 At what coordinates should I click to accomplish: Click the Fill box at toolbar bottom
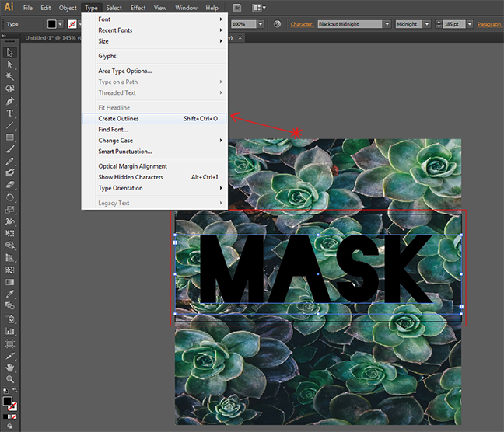point(8,401)
